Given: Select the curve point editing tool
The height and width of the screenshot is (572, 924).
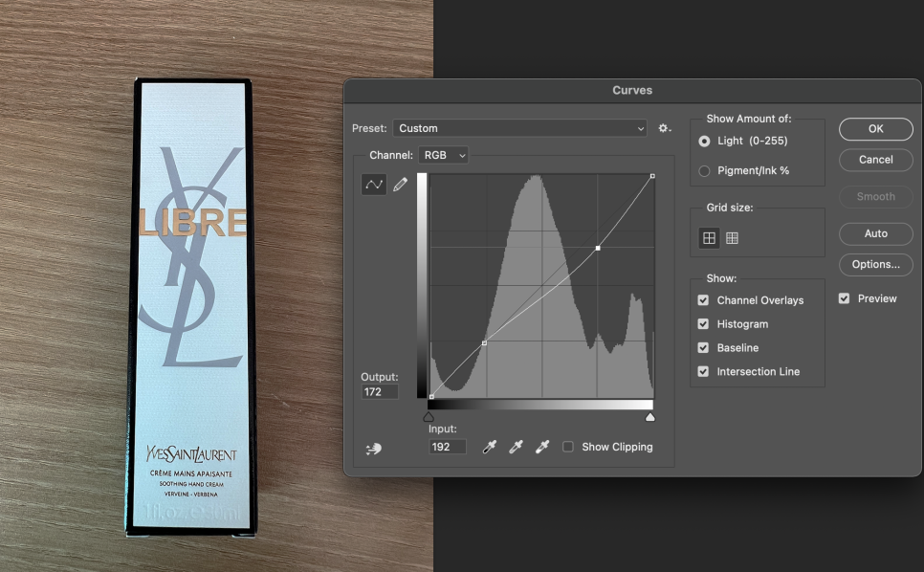Looking at the screenshot, I should 374,185.
